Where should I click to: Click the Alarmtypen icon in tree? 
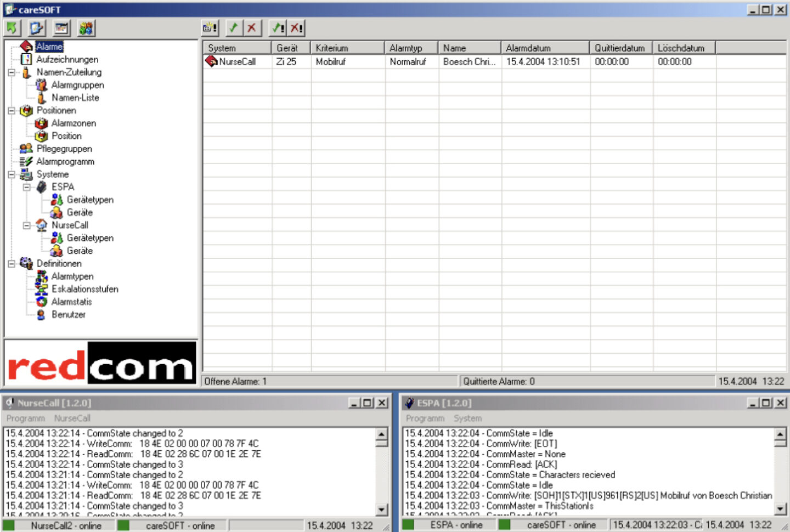click(x=41, y=276)
